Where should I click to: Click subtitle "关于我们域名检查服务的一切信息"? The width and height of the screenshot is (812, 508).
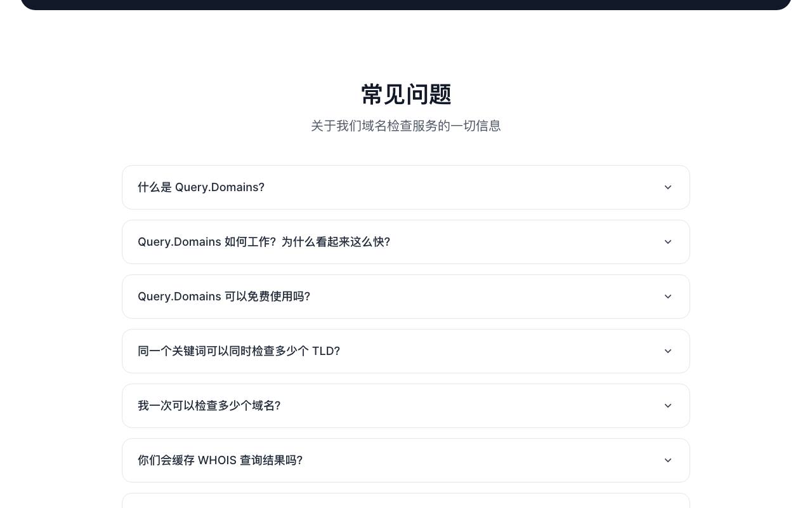pyautogui.click(x=406, y=126)
